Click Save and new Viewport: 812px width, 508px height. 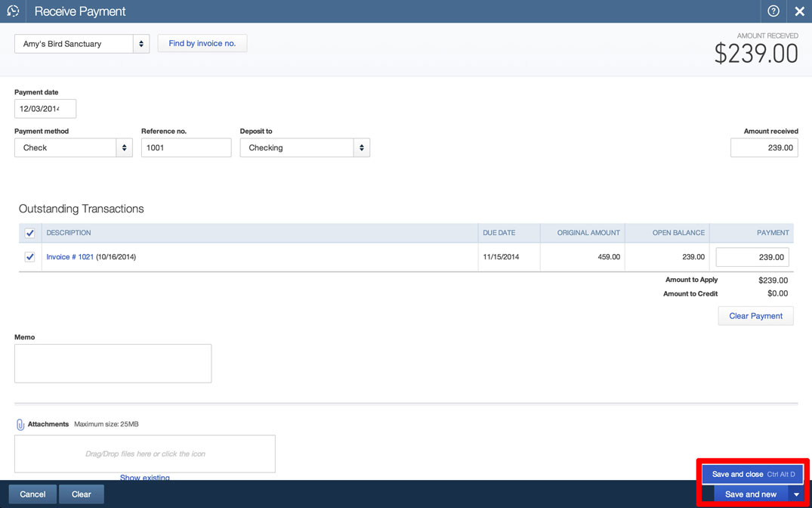[751, 494]
